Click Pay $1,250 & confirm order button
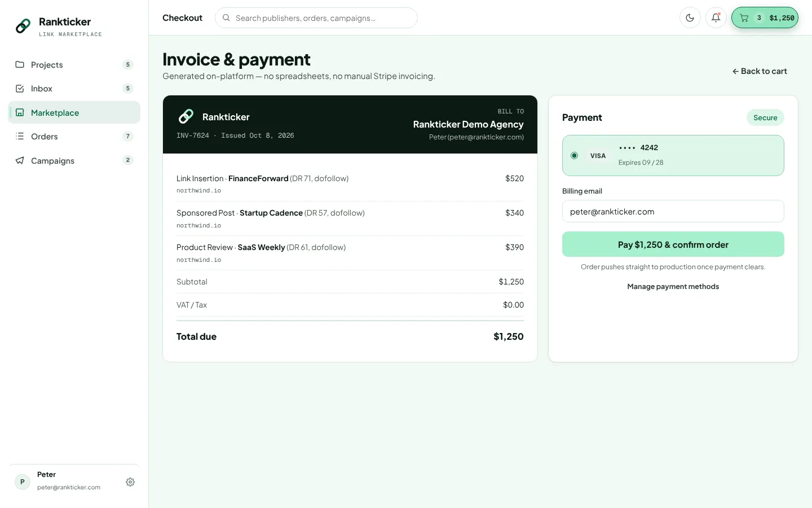 (673, 244)
